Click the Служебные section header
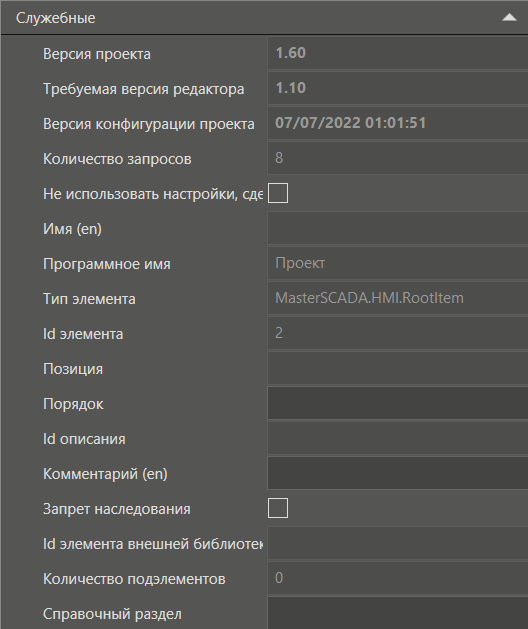The height and width of the screenshot is (629, 528). pos(264,17)
